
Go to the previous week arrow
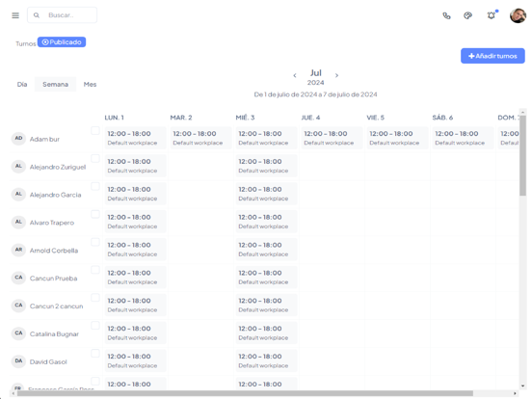pyautogui.click(x=295, y=75)
